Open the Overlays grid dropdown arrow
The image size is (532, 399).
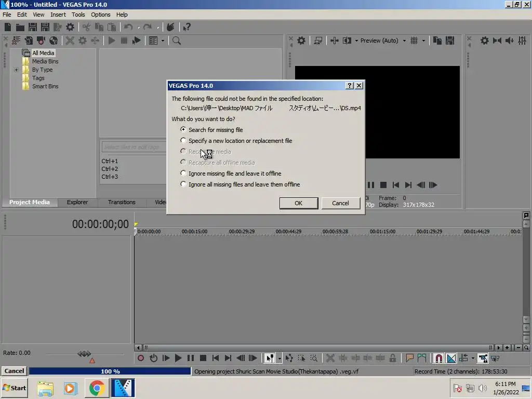point(423,41)
